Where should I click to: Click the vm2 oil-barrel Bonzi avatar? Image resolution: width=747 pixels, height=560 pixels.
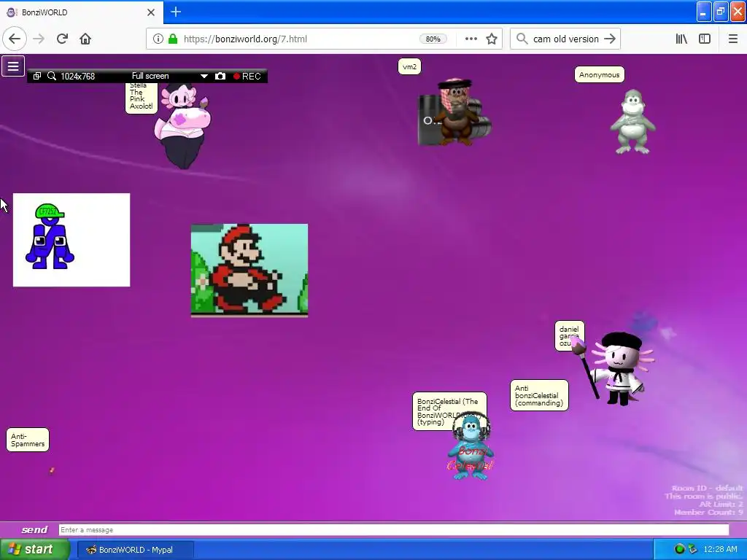(x=454, y=112)
